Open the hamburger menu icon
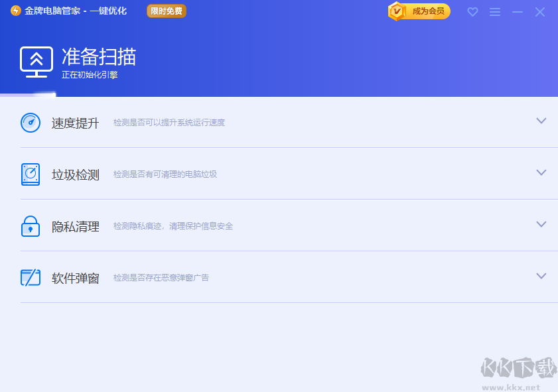 pos(495,11)
